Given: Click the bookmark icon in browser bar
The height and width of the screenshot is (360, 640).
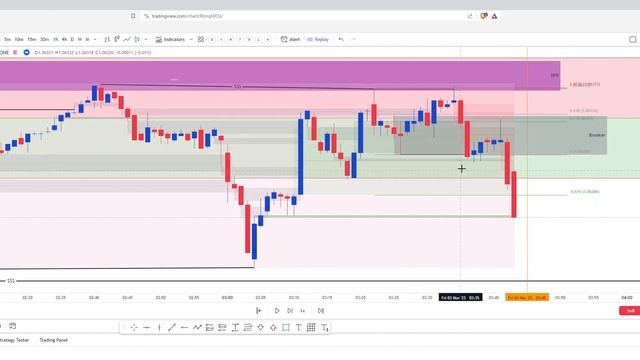Looking at the screenshot, I should click(x=133, y=16).
